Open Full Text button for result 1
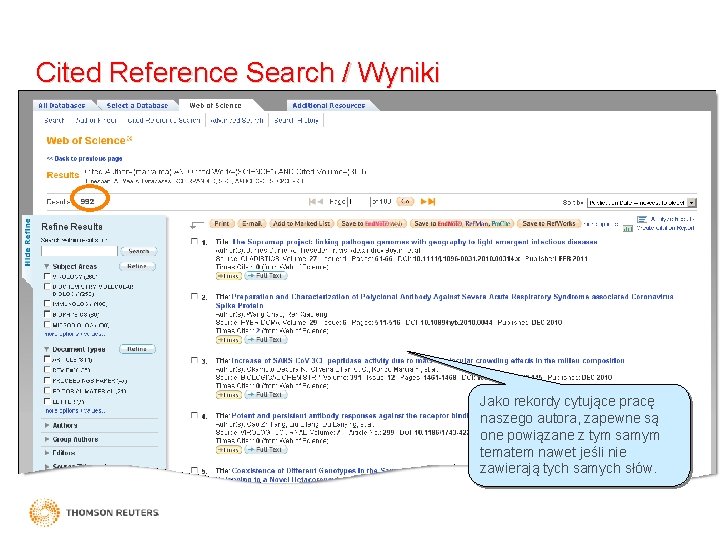 pos(266,276)
